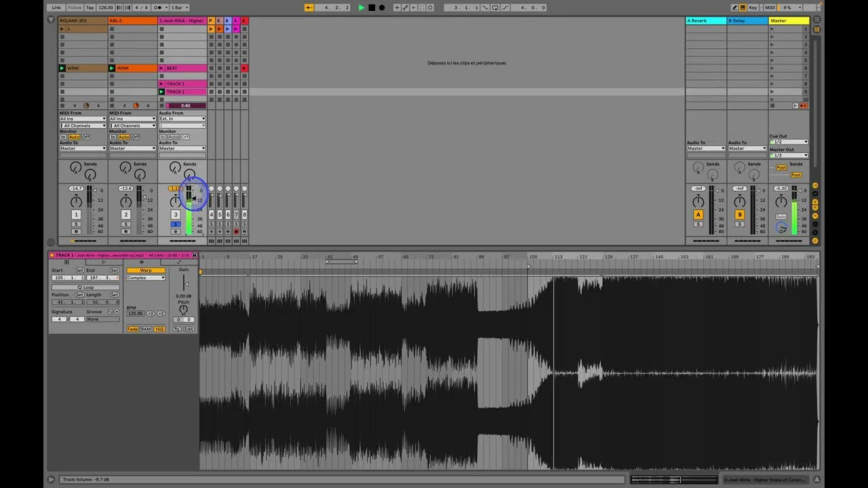Double the clip tempo with ×2
Viewport: 868px width, 488px height.
click(161, 314)
